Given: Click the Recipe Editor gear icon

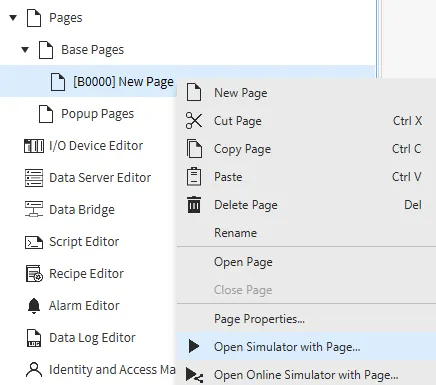Looking at the screenshot, I should point(34,274).
